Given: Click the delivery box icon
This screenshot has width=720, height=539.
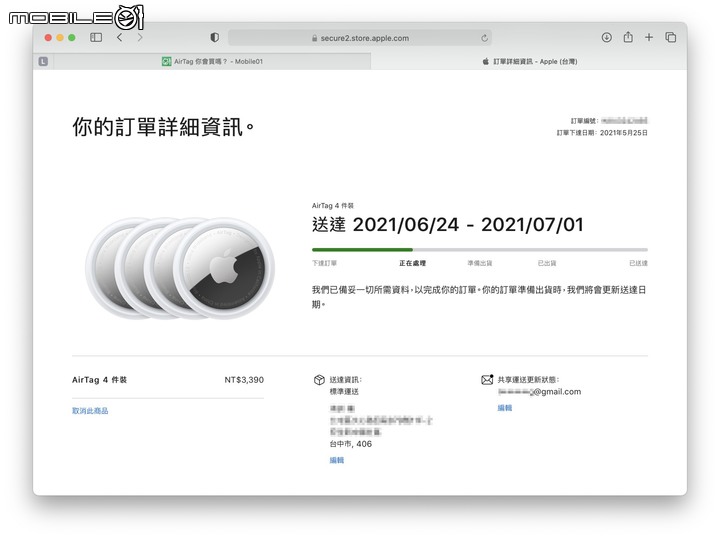Looking at the screenshot, I should click(x=319, y=380).
